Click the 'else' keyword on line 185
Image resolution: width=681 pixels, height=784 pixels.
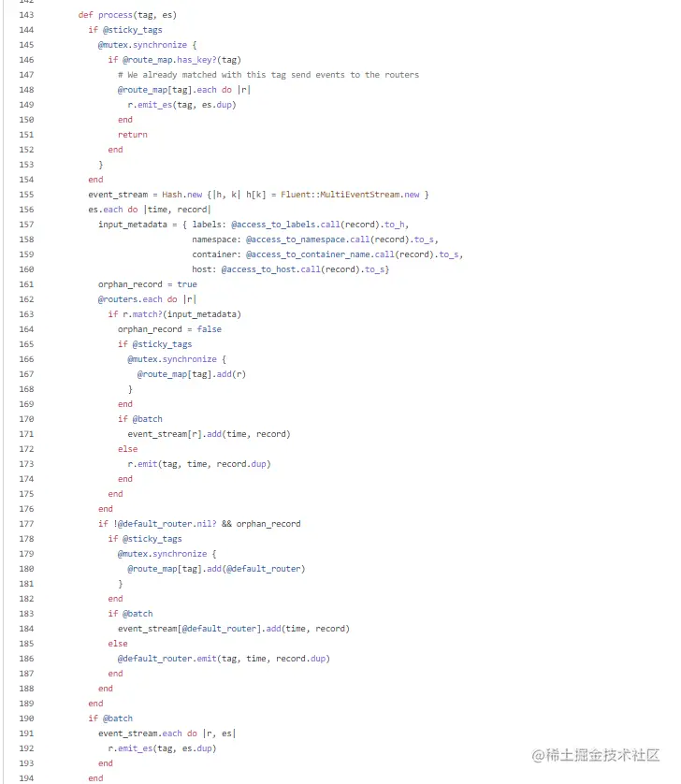pos(118,644)
